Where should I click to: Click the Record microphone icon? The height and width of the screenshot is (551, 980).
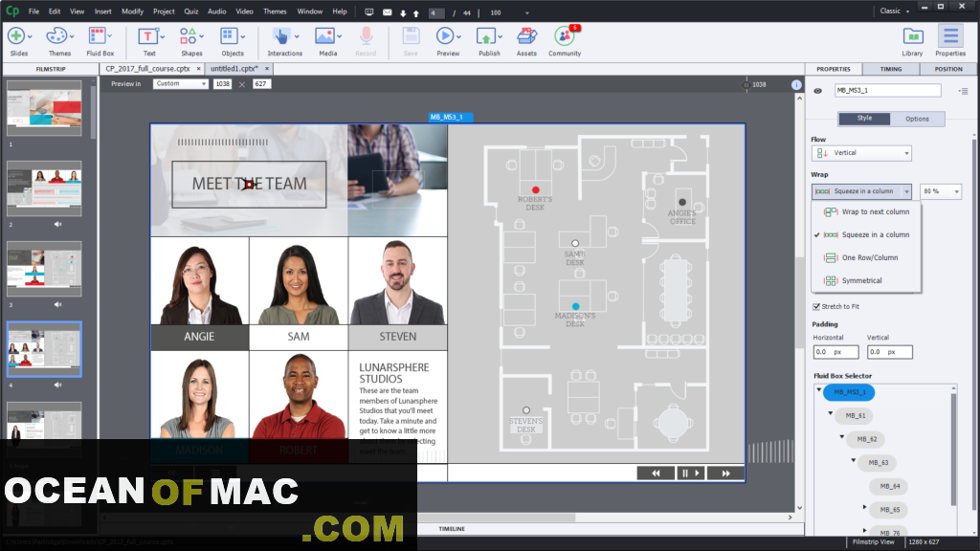(x=367, y=36)
